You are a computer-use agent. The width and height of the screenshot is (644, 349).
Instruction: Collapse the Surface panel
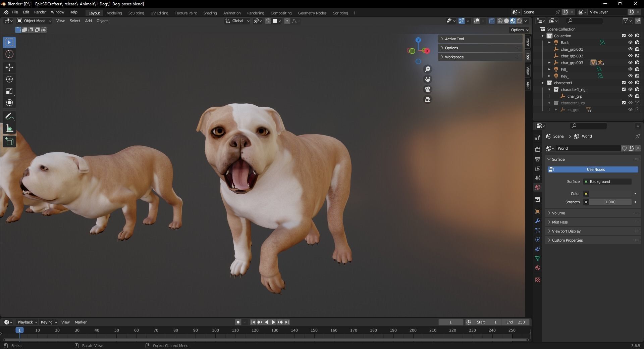(593, 159)
